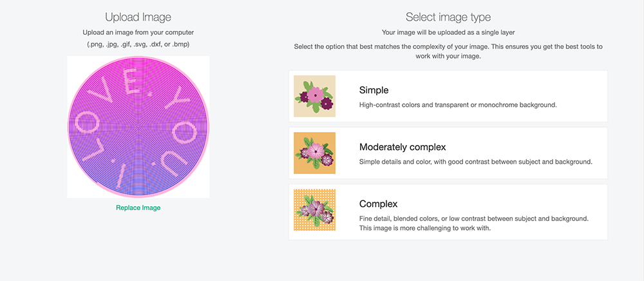Click the Replace Image link

click(138, 208)
